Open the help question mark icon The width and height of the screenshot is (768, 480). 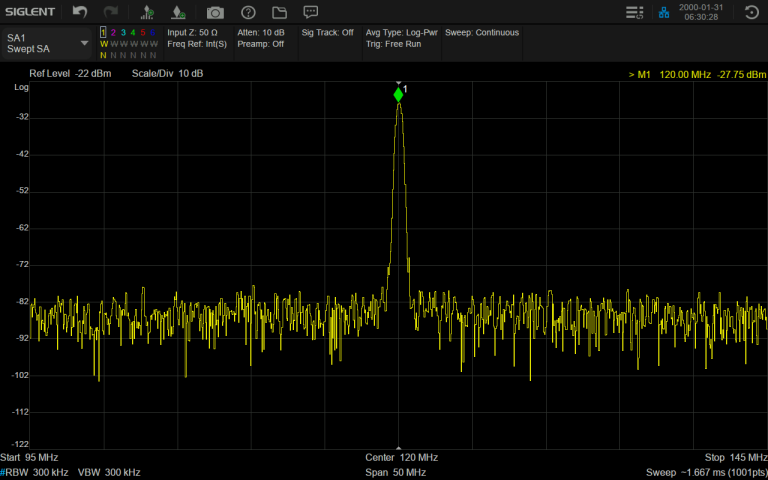(x=248, y=12)
